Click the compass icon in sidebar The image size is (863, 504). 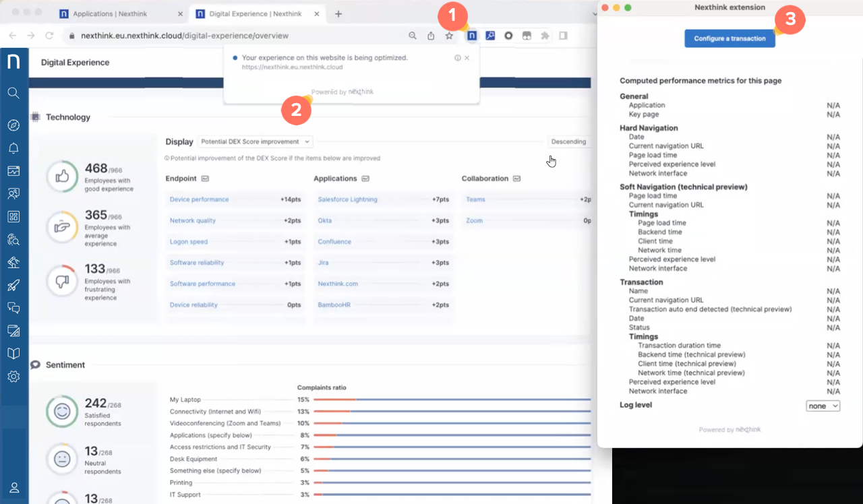coord(13,125)
